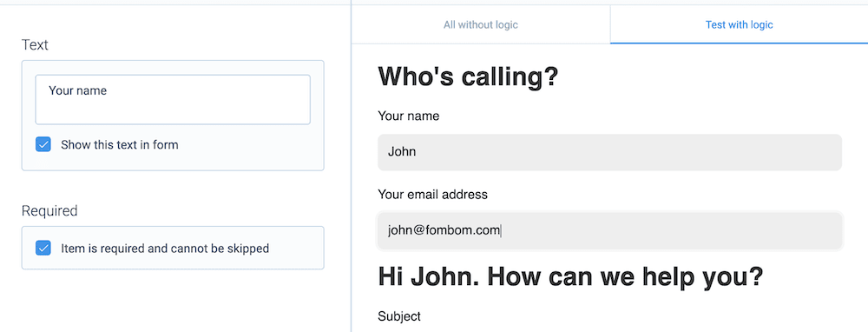
Task: Click the Required section title
Action: [49, 210]
